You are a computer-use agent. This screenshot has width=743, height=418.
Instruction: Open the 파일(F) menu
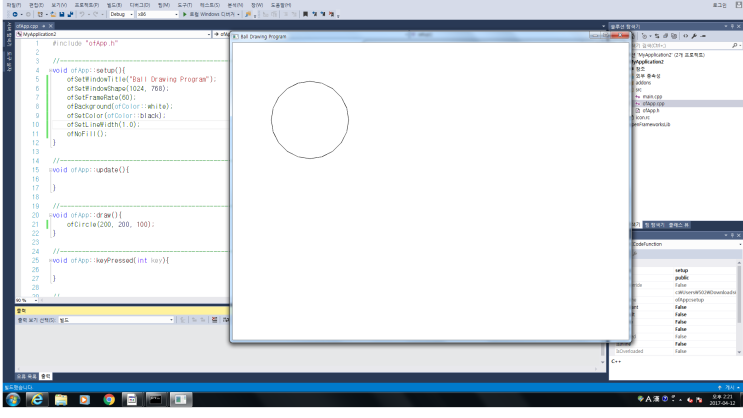coord(12,4)
